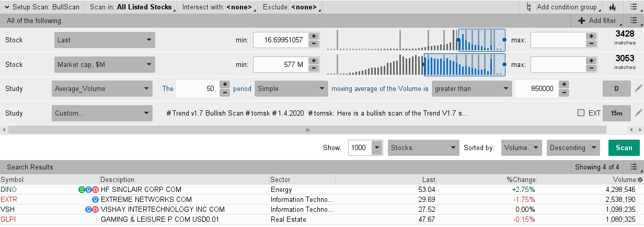Sort by Sector column header
Screen dimensions: 644x227
tap(302, 179)
